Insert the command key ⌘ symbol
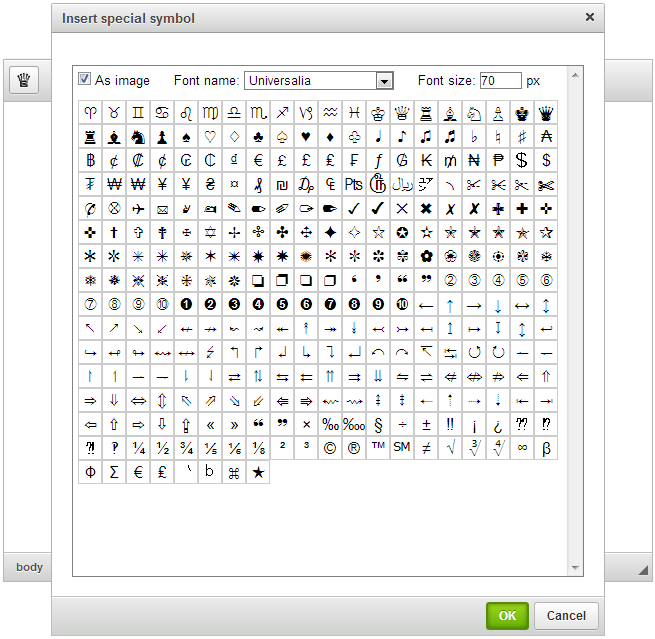655x639 pixels. click(x=234, y=472)
